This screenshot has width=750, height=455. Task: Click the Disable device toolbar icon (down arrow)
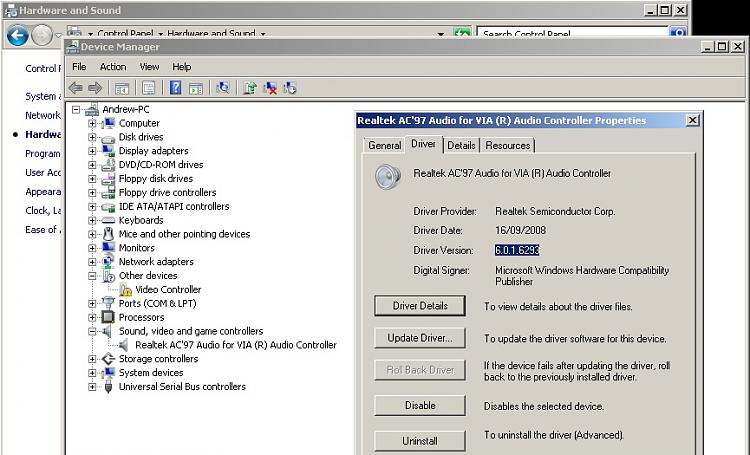click(290, 88)
